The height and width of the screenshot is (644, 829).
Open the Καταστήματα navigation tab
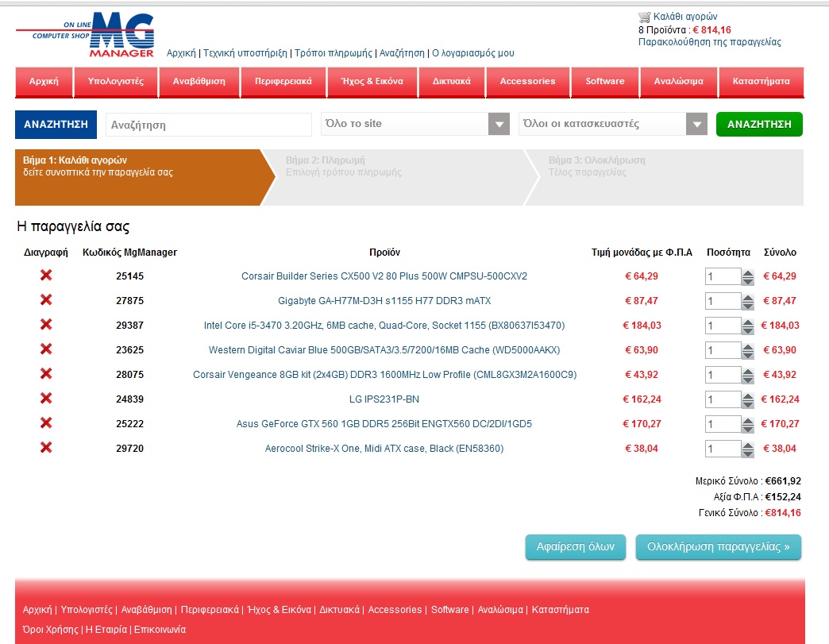pos(762,82)
